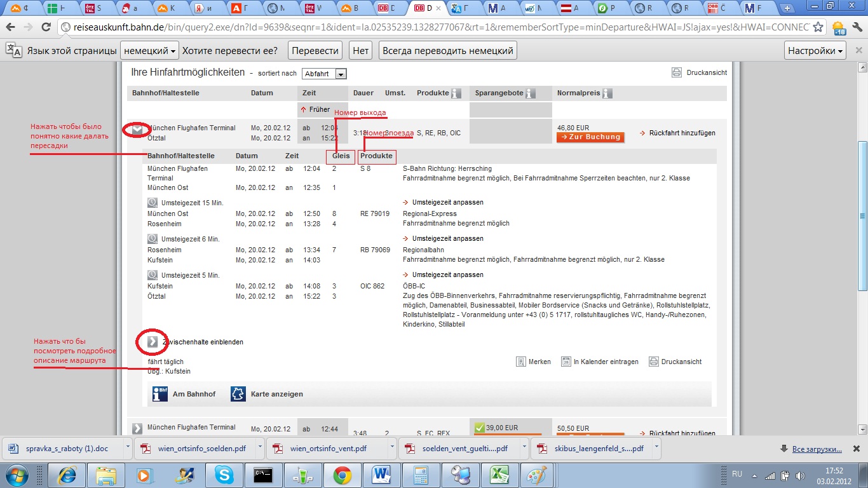This screenshot has width=868, height=488.
Task: Open Microsoft Word from the taskbar
Action: (x=381, y=474)
